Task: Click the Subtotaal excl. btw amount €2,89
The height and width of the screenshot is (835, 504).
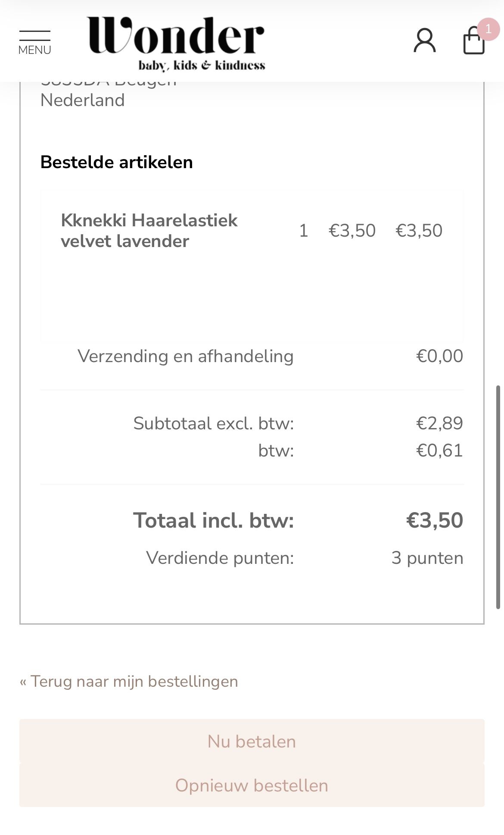Action: coord(439,423)
